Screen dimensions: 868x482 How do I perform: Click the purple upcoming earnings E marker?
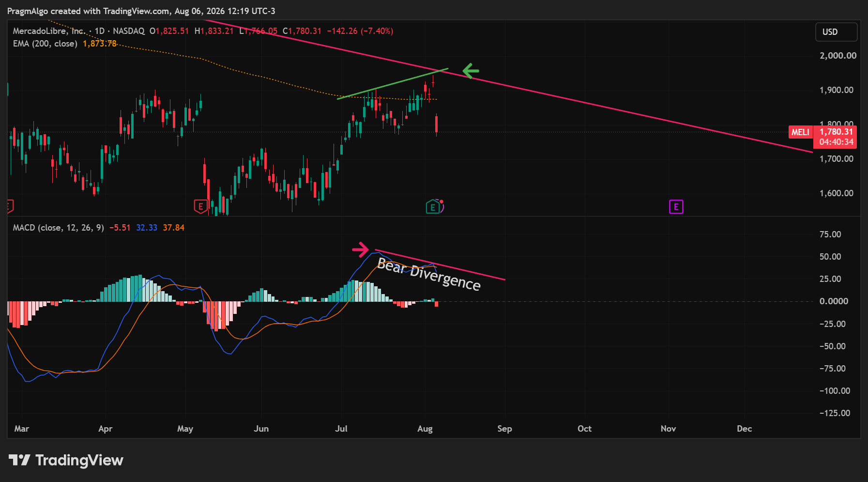(676, 207)
